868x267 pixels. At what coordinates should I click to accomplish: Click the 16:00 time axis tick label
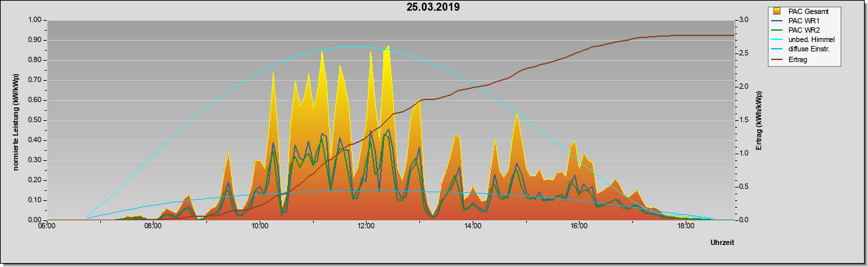[579, 226]
